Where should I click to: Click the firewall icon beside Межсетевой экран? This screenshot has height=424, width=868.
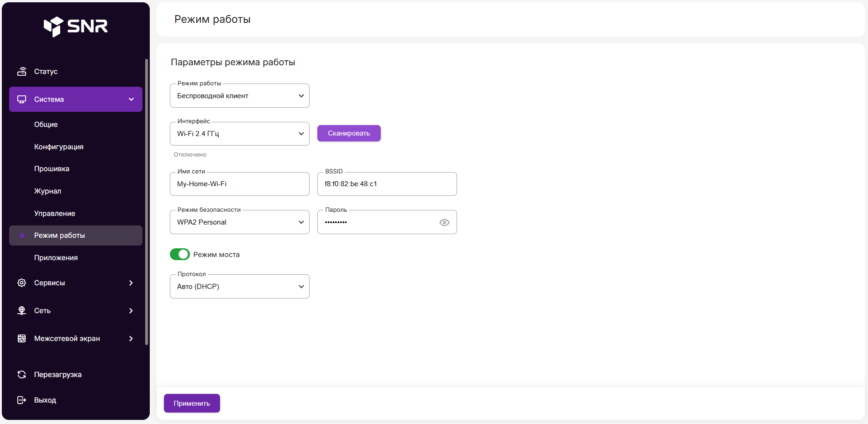21,339
